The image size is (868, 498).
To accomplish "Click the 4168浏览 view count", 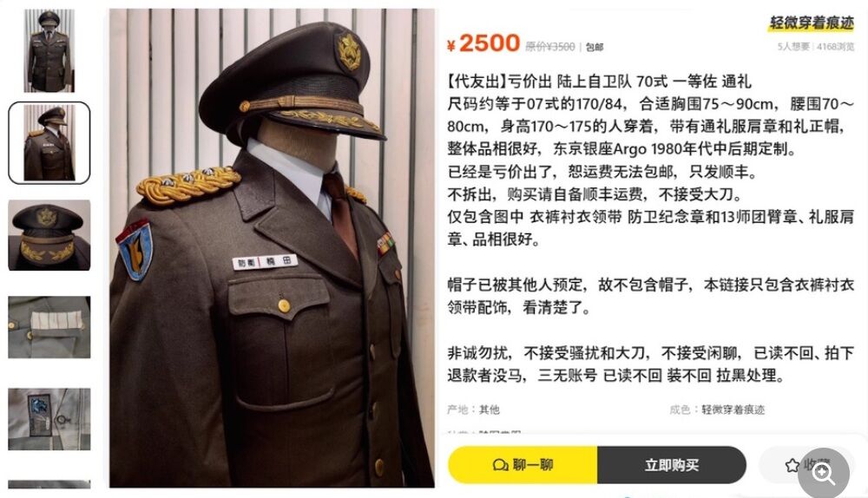I will point(836,47).
